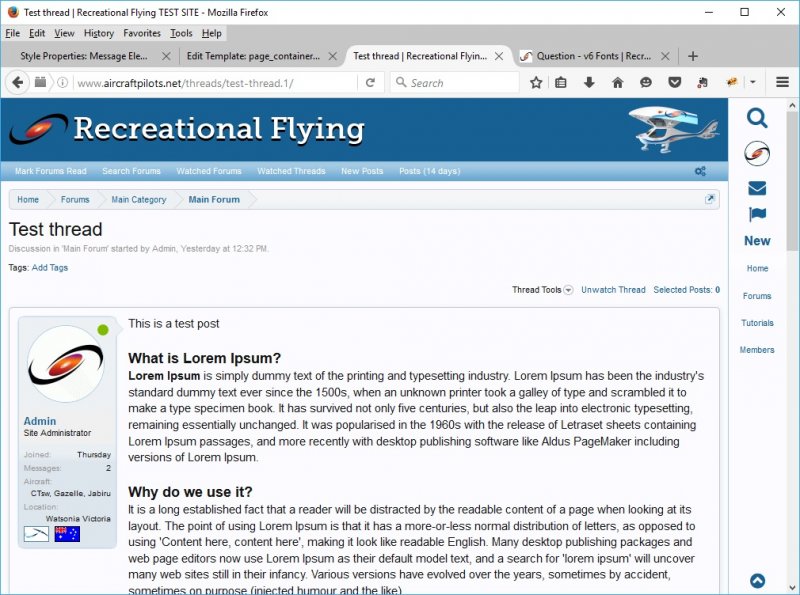Open Posts (14 days) link
This screenshot has height=595, width=800.
(430, 171)
